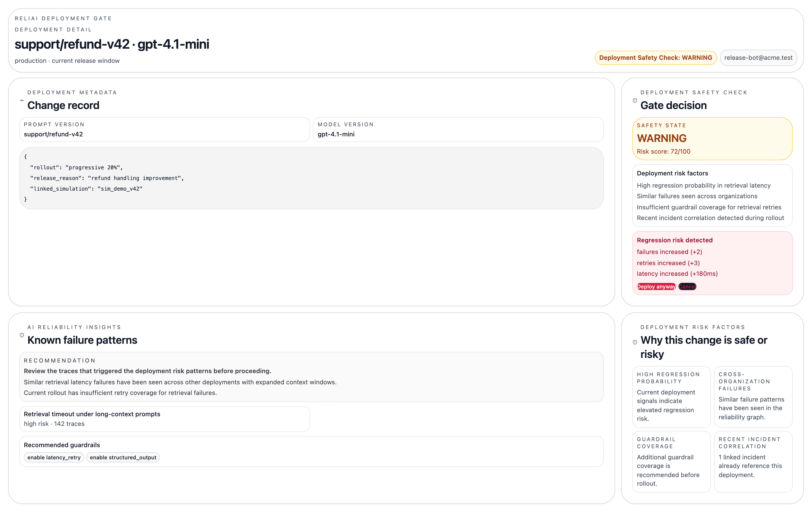Click the Cancel button
The height and width of the screenshot is (507, 812).
(x=687, y=286)
